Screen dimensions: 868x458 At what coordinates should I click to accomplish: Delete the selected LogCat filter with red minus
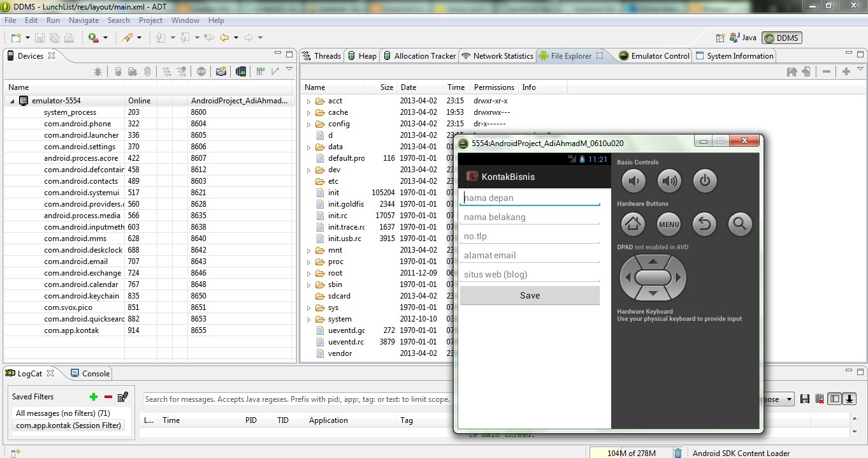[x=108, y=397]
